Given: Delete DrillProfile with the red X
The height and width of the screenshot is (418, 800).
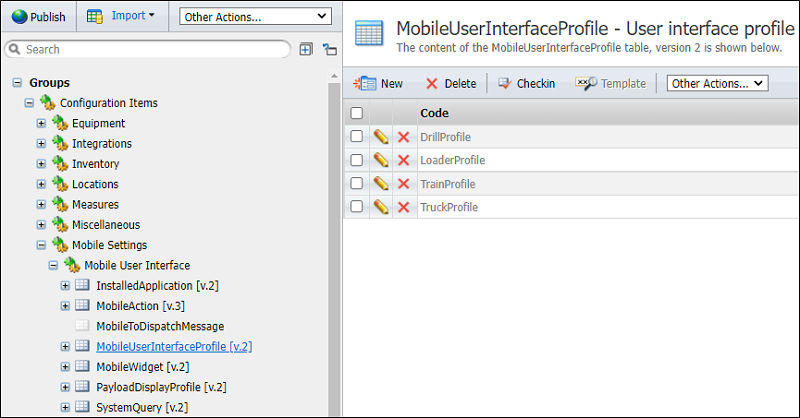Looking at the screenshot, I should [x=404, y=137].
